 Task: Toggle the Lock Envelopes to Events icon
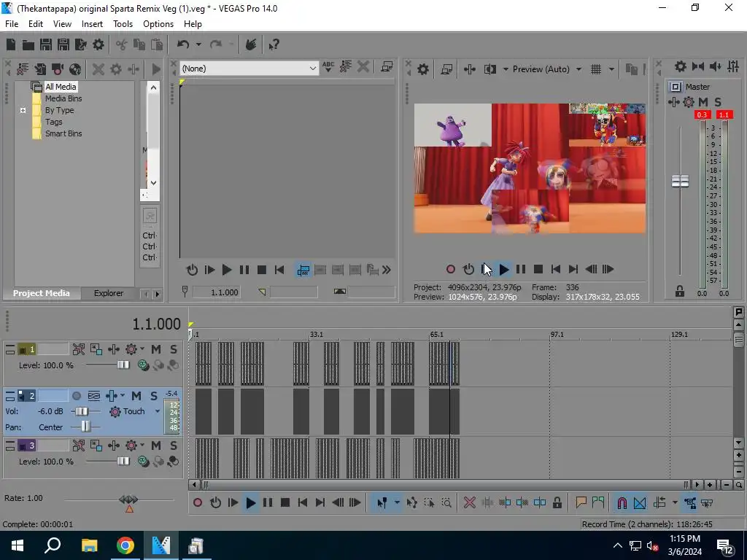click(x=690, y=503)
